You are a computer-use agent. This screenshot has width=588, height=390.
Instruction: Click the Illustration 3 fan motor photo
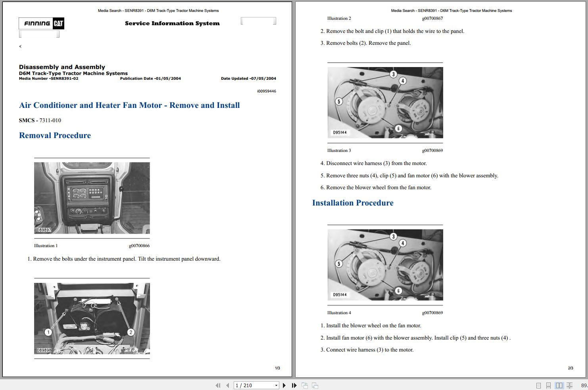coord(385,102)
